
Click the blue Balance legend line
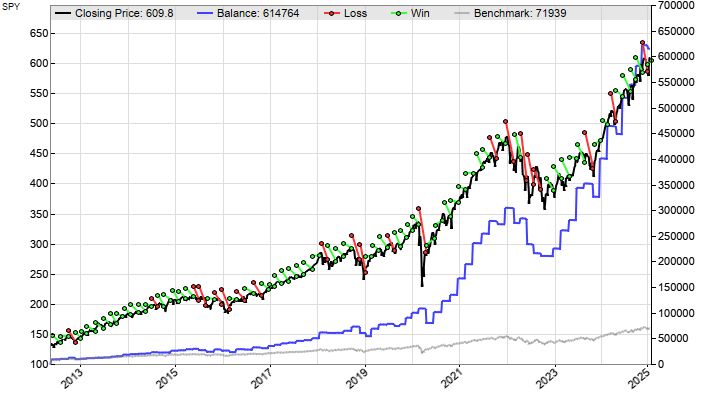click(209, 15)
